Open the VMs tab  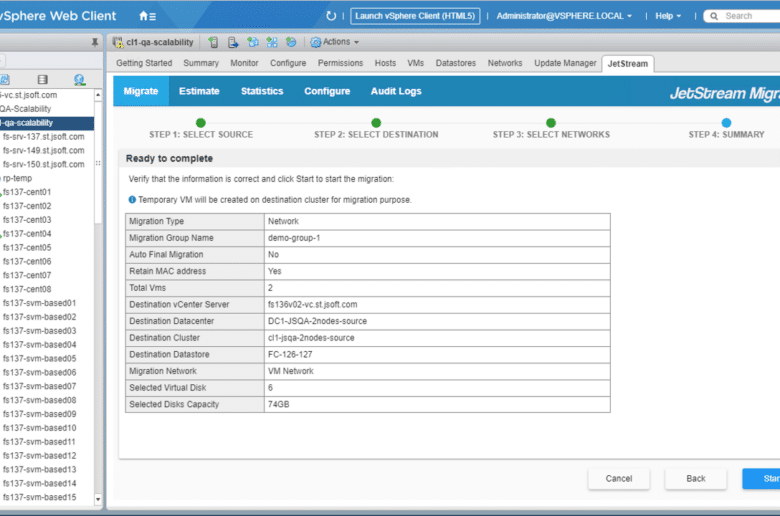point(415,63)
